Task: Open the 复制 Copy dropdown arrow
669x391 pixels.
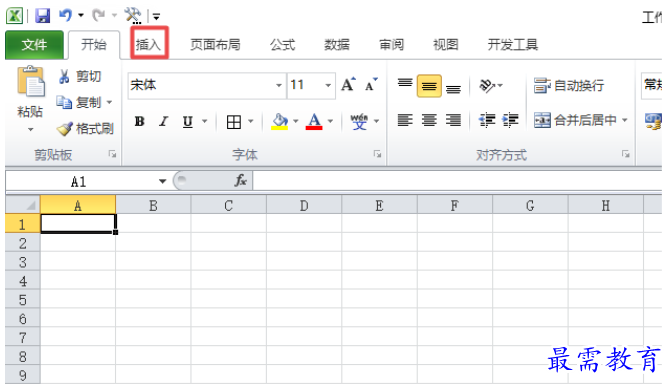Action: (x=109, y=102)
